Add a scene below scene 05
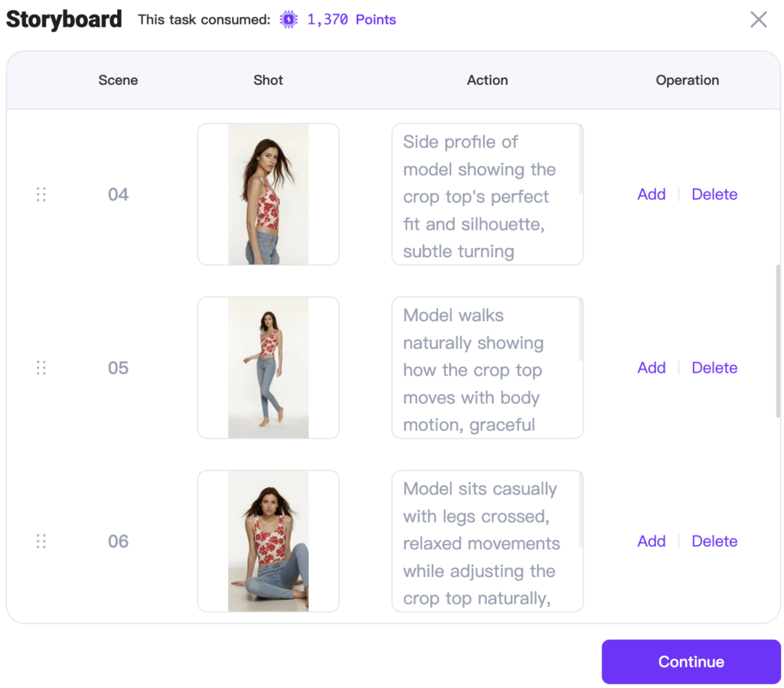 pyautogui.click(x=651, y=367)
